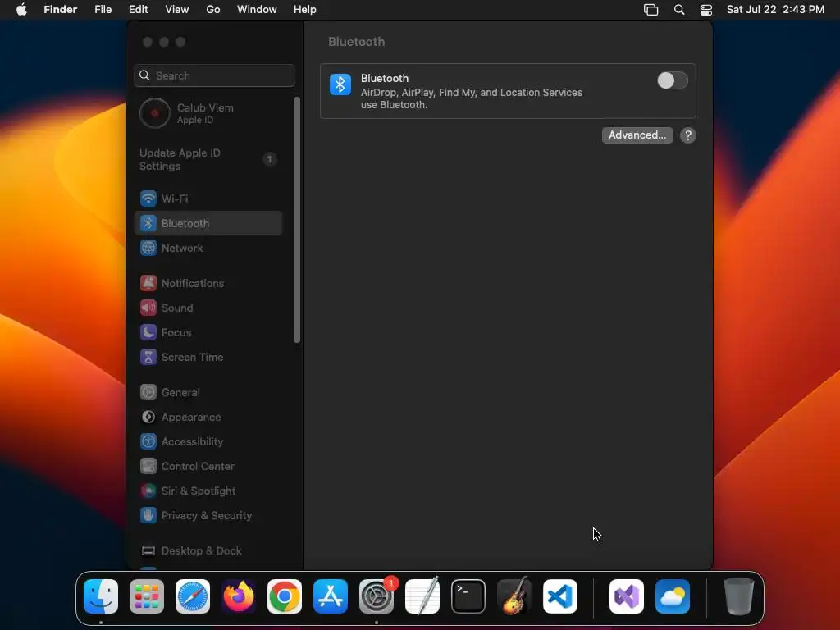Open Notifications bell icon in sidebar
Screen dimensions: 840x630
pyautogui.click(x=148, y=283)
